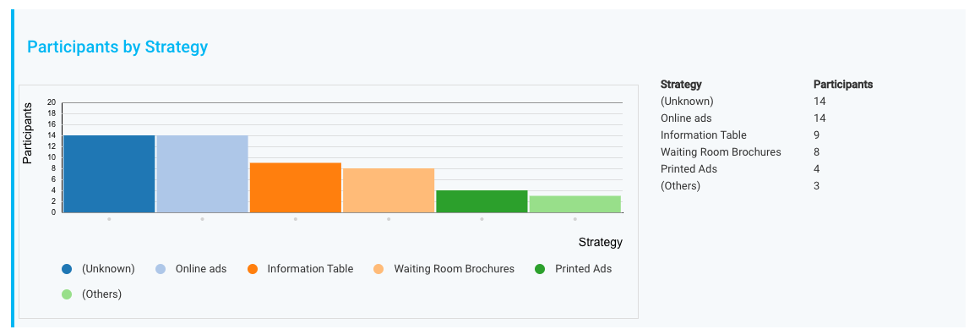Viewport: 980px width, 335px height.
Task: Click the Strategy axis title
Action: (x=600, y=242)
